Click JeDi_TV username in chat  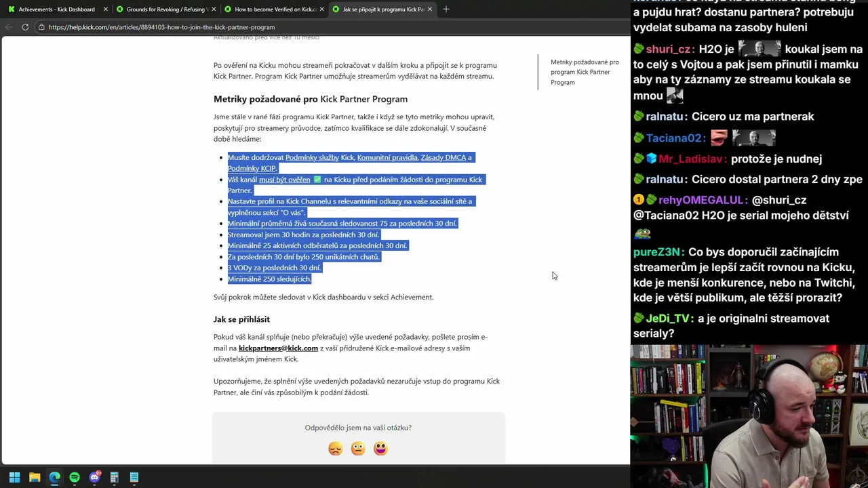[x=668, y=319]
